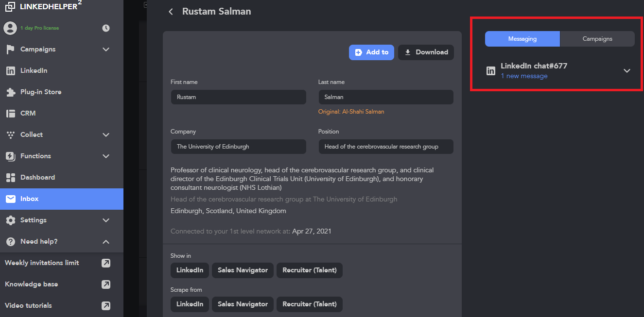Click the Download button
This screenshot has height=317, width=644.
pos(426,52)
